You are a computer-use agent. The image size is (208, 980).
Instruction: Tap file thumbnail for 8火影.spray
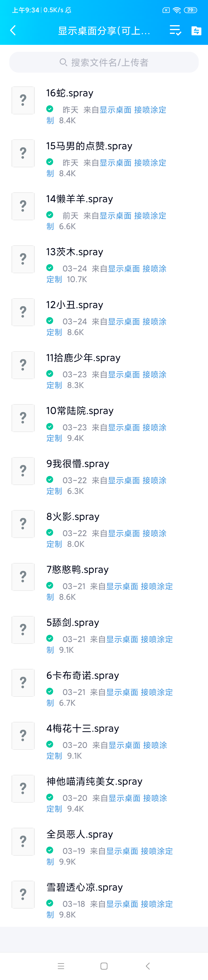pyautogui.click(x=23, y=524)
